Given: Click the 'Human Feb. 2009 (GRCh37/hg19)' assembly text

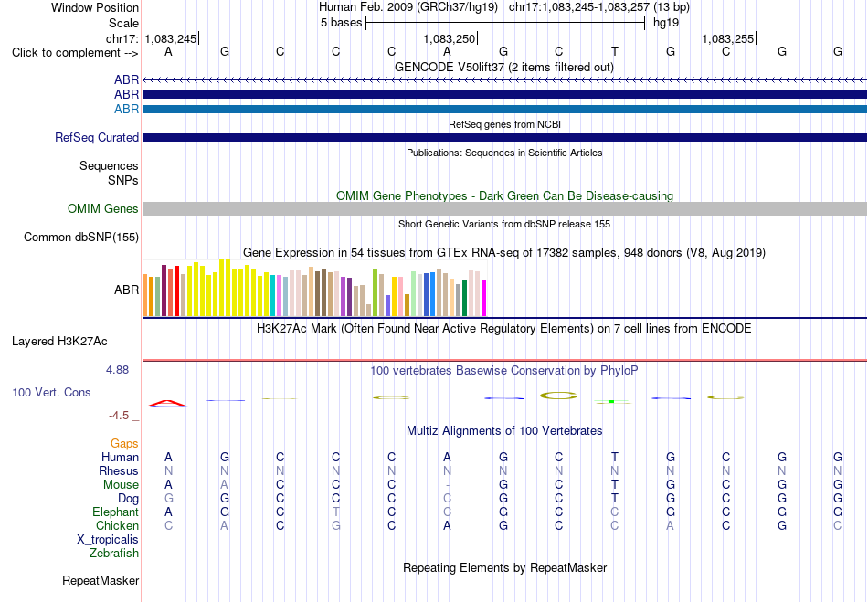Looking at the screenshot, I should pyautogui.click(x=408, y=7).
